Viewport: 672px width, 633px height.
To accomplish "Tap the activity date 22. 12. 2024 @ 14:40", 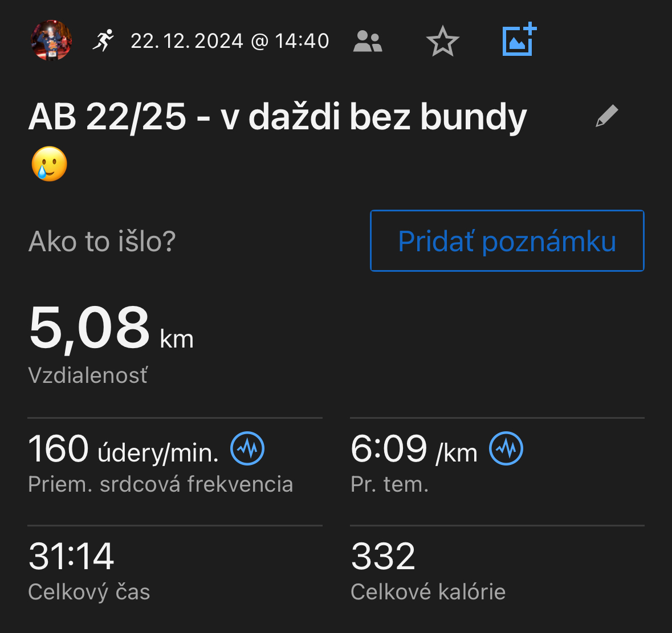I will 230,41.
